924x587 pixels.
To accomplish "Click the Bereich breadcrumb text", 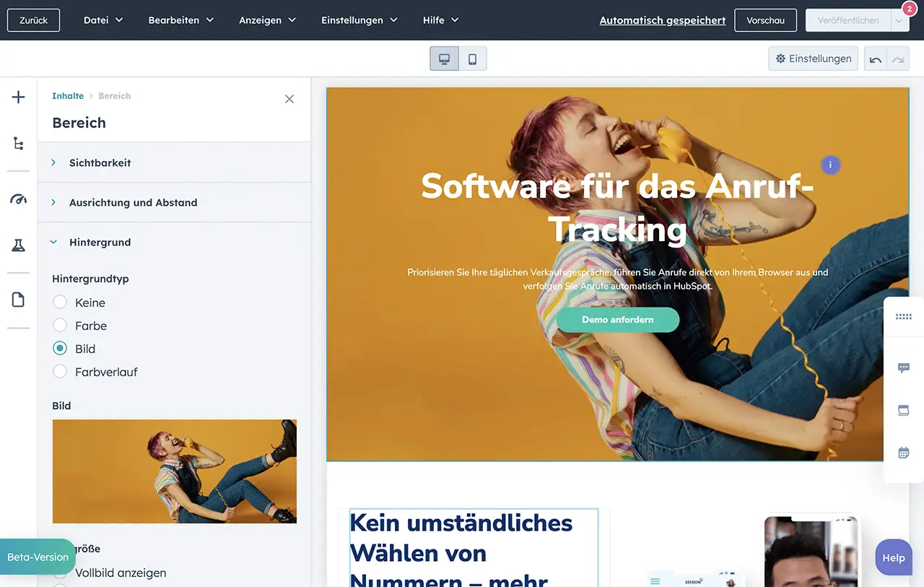I will pyautogui.click(x=115, y=96).
